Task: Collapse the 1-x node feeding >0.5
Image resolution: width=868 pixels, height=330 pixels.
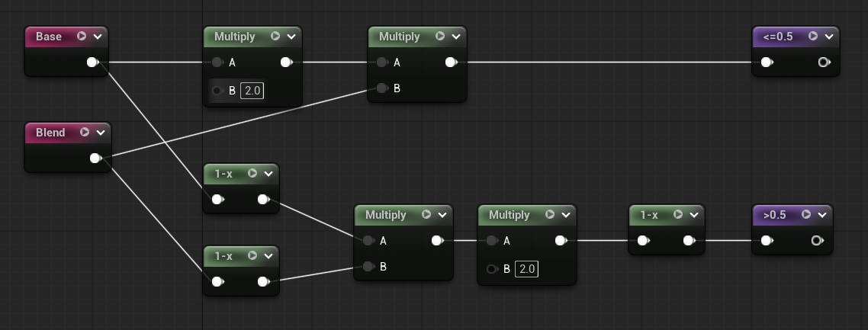Action: click(x=694, y=214)
